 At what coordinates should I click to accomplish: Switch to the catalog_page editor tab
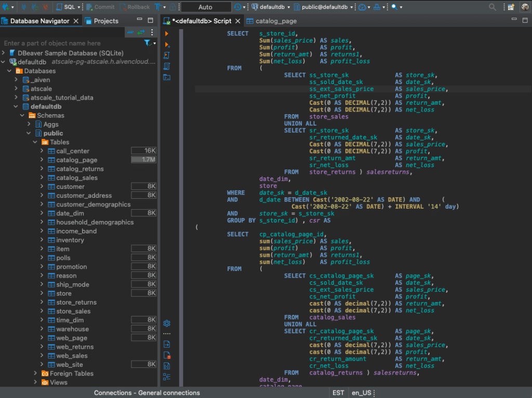tap(272, 21)
